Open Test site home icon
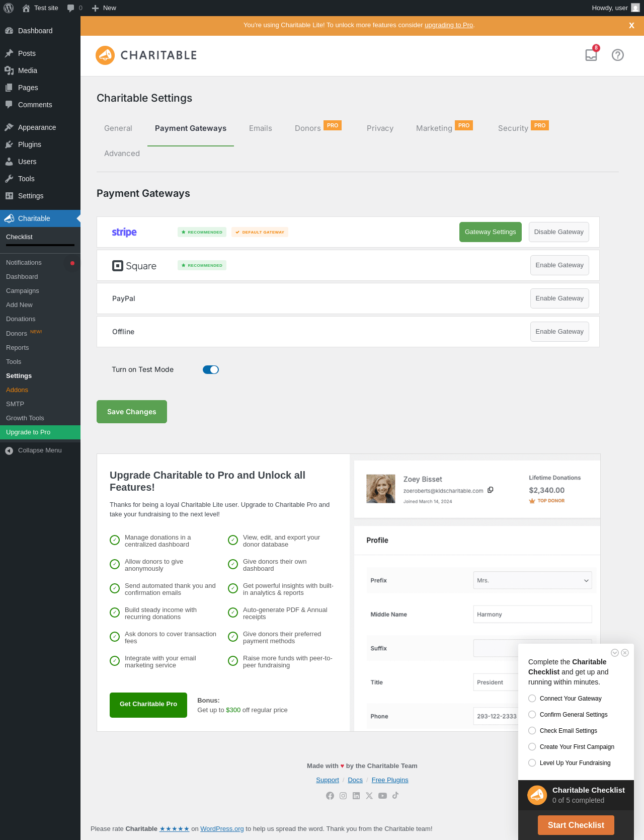 pos(26,8)
